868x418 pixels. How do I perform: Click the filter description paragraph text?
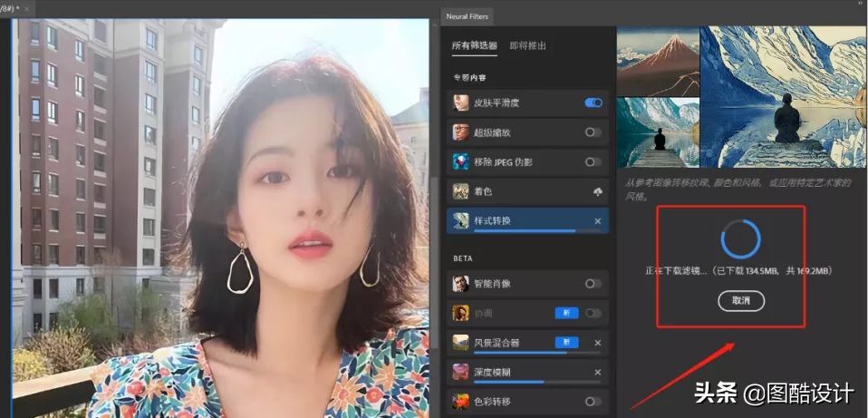point(739,190)
